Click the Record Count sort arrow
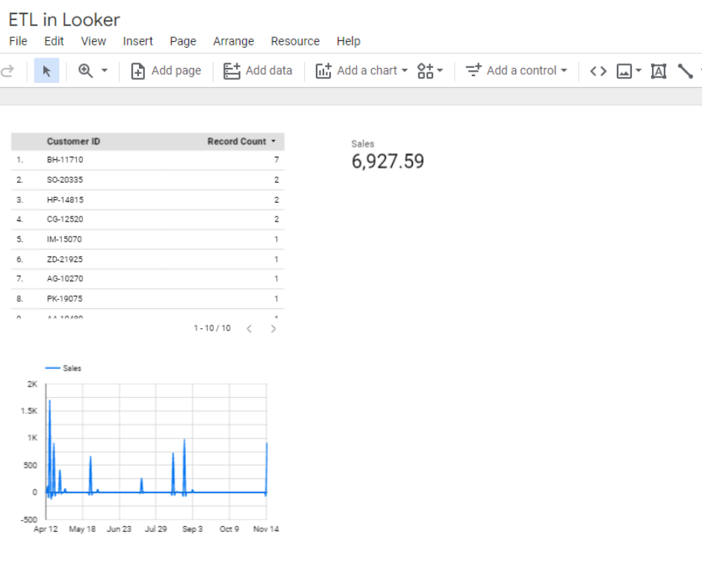Image resolution: width=702 pixels, height=588 pixels. pyautogui.click(x=273, y=142)
